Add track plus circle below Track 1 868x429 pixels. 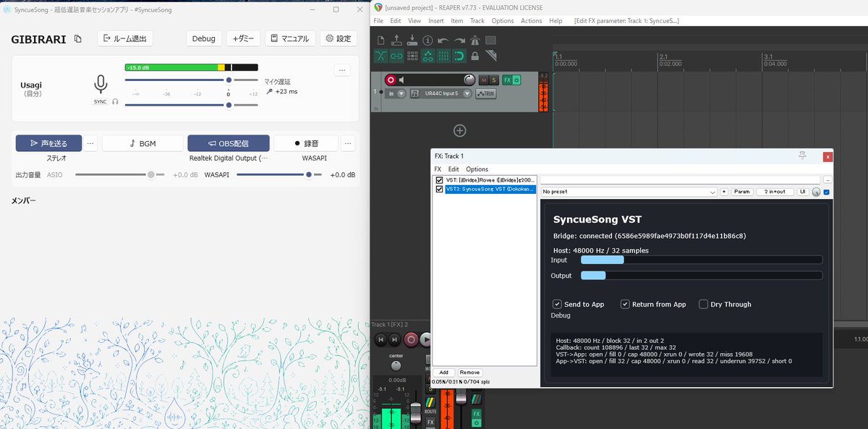pos(459,130)
